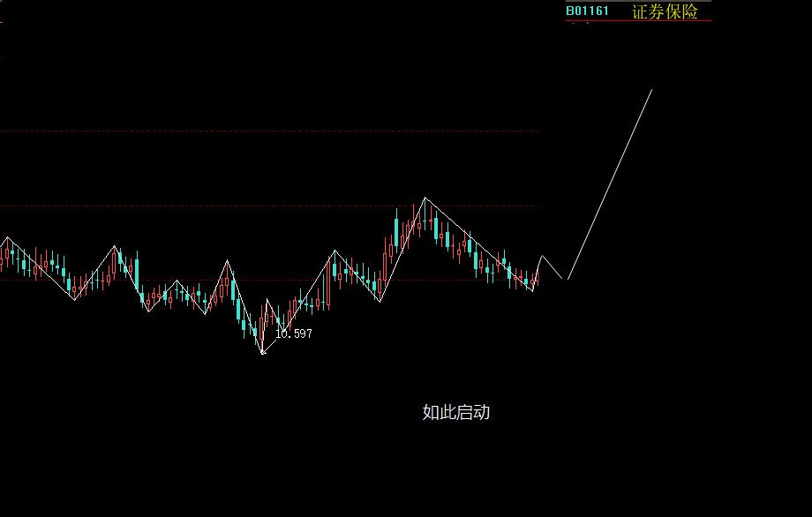Click the 证券保险 sector name
812x517 pixels.
point(665,11)
